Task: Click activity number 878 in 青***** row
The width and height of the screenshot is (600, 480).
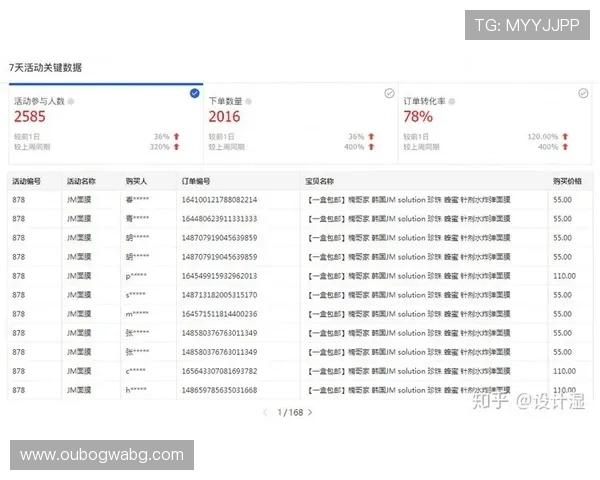Action: (x=18, y=219)
